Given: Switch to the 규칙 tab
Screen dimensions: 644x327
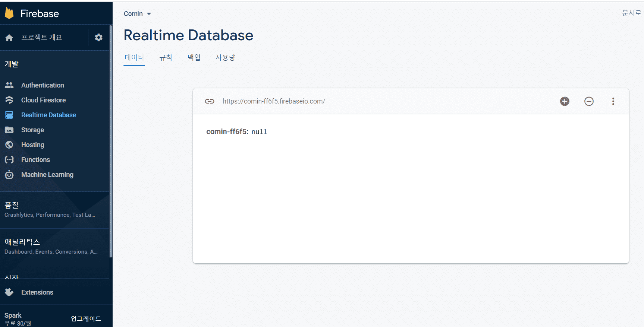Looking at the screenshot, I should (166, 58).
